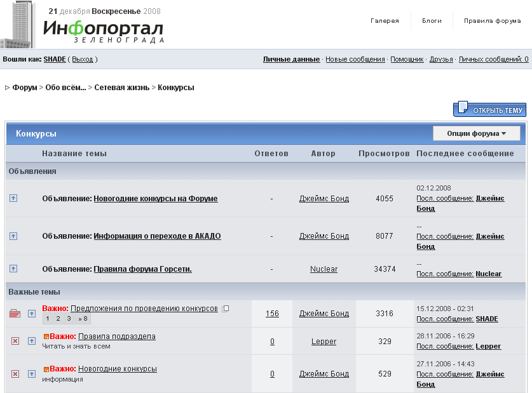
Task: Open Новые сообщения link
Action: coord(355,59)
